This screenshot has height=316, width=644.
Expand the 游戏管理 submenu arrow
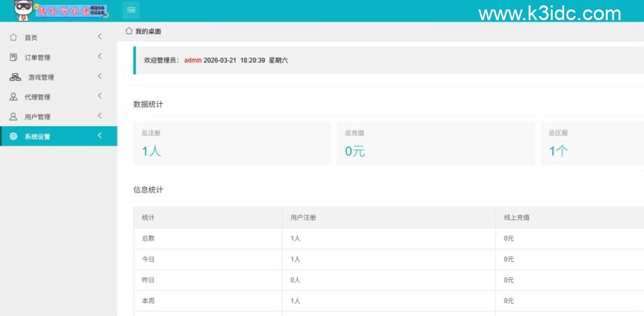[99, 76]
